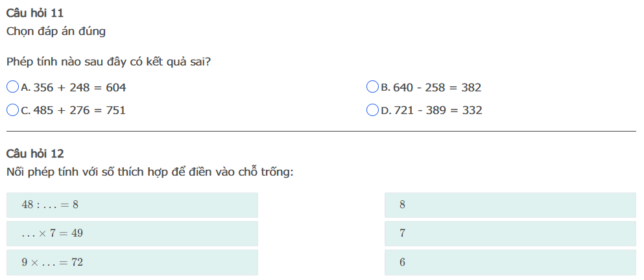
Task: Select radio button for option B
Action: point(372,87)
